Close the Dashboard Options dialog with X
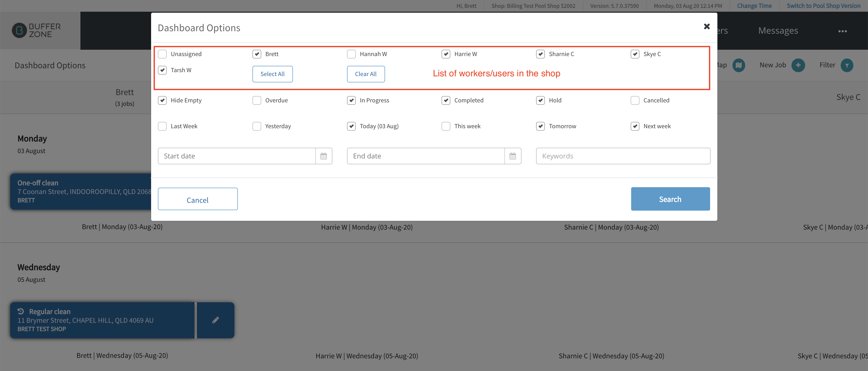868x371 pixels. pyautogui.click(x=707, y=27)
